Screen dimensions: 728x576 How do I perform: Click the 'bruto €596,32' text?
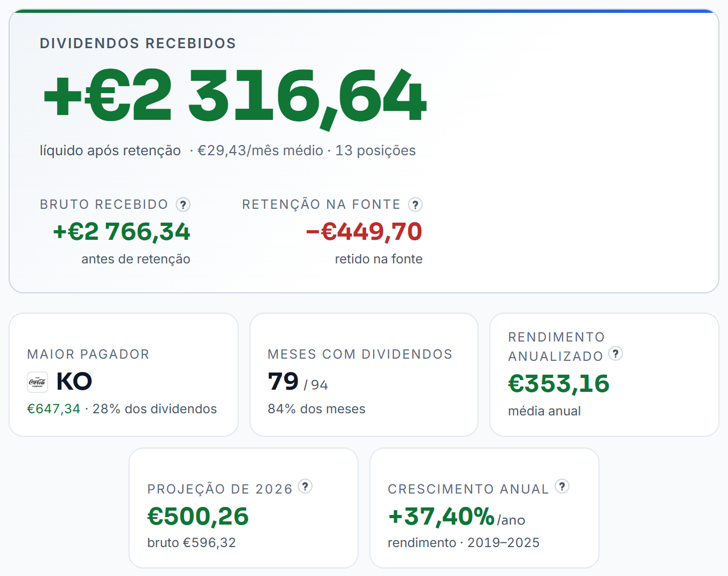tap(192, 543)
